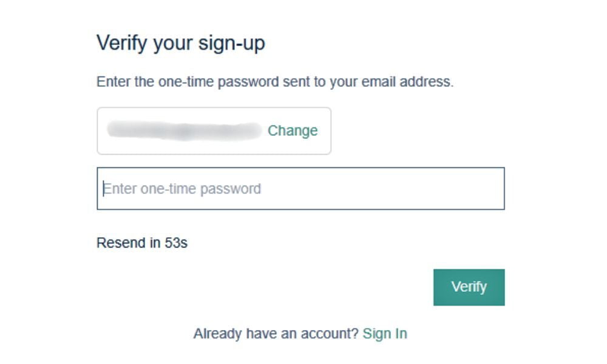Open the Sign In link
Viewport: 607px width, 364px height.
pyautogui.click(x=385, y=334)
